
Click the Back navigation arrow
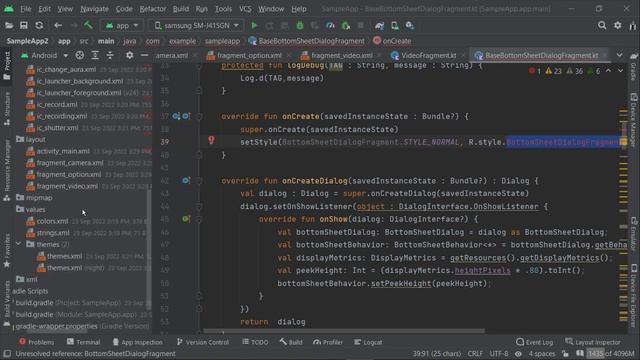pos(58,25)
